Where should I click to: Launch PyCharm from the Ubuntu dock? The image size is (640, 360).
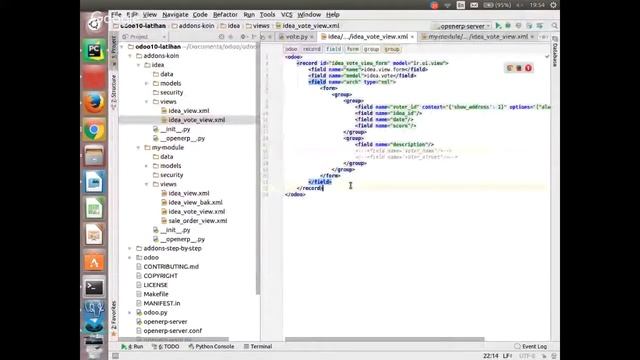(x=94, y=51)
